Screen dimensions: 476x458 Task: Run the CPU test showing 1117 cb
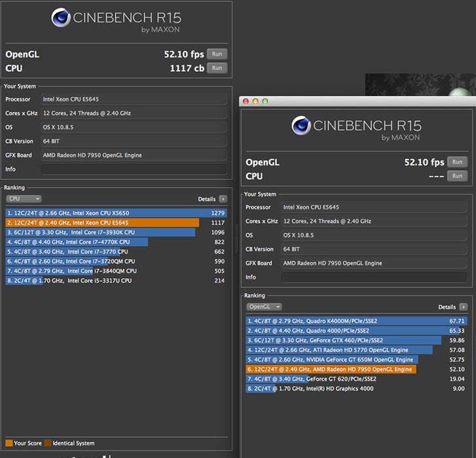(217, 68)
